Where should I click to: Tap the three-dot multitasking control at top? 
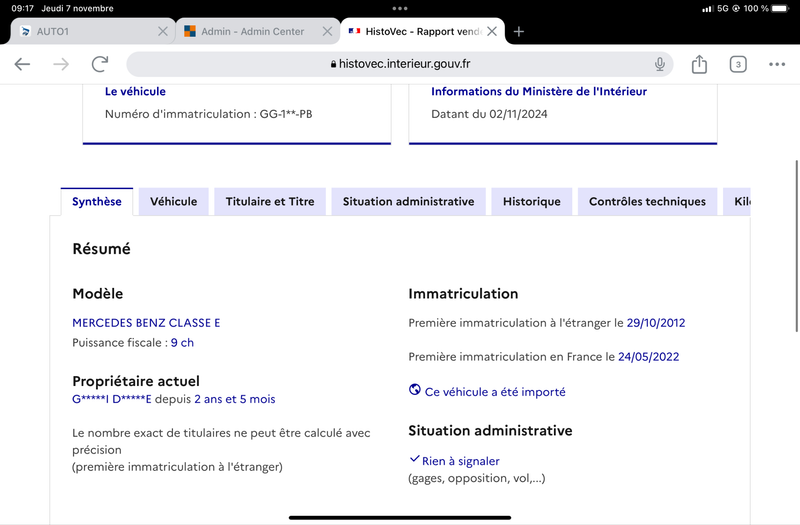coord(400,8)
